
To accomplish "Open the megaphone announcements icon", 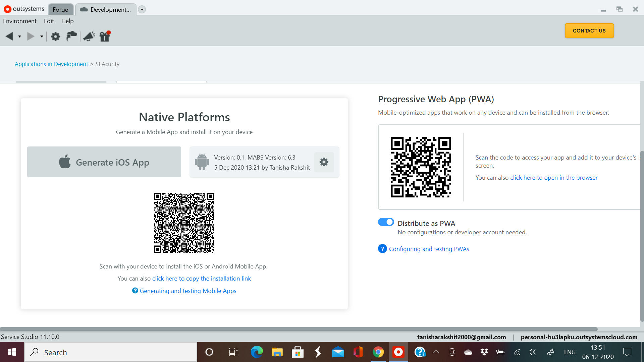I will pyautogui.click(x=89, y=36).
